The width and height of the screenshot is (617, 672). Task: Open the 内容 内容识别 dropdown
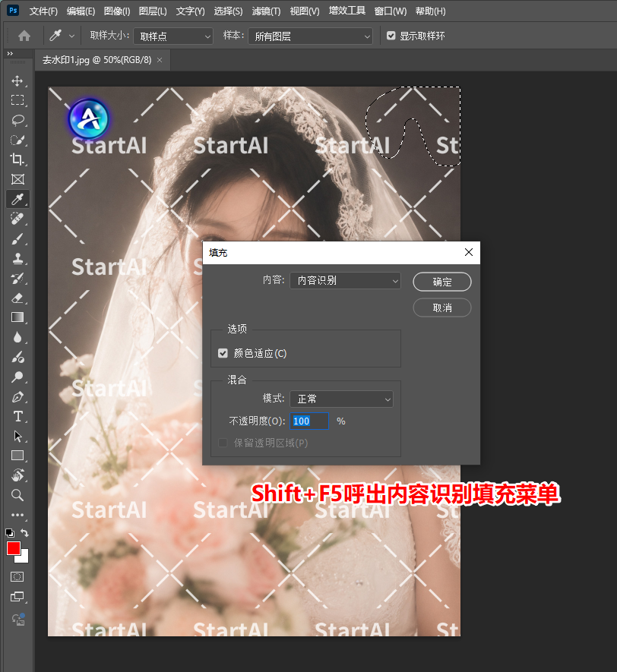(x=345, y=281)
